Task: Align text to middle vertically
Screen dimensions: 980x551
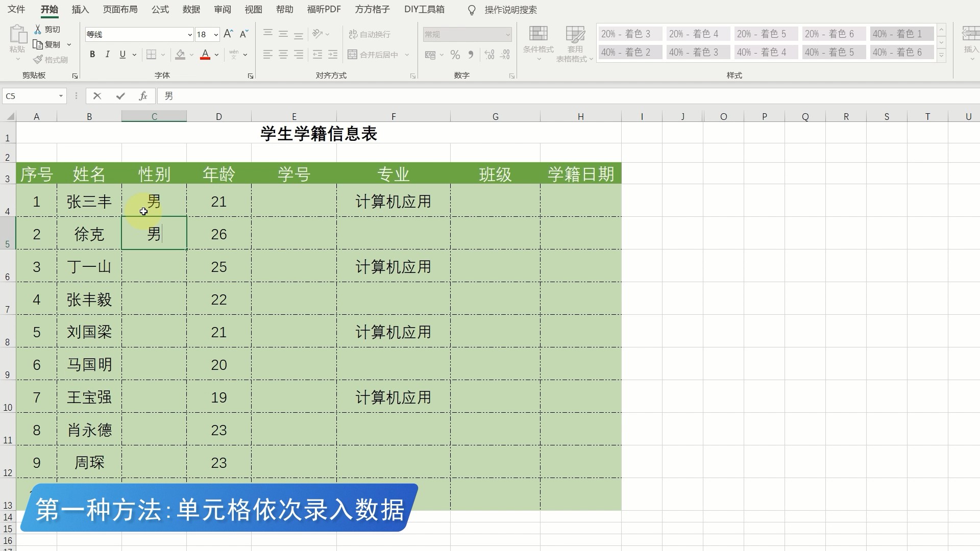Action: 283,34
